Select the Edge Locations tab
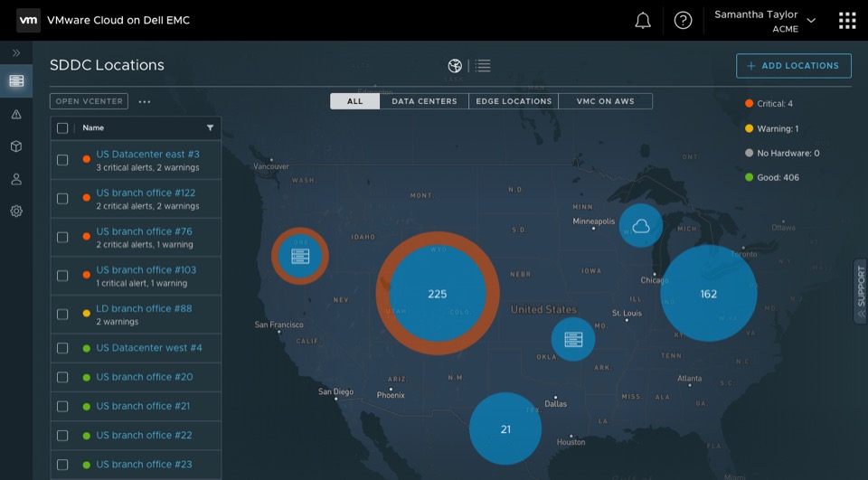Viewport: 868px width, 480px height. 514,101
